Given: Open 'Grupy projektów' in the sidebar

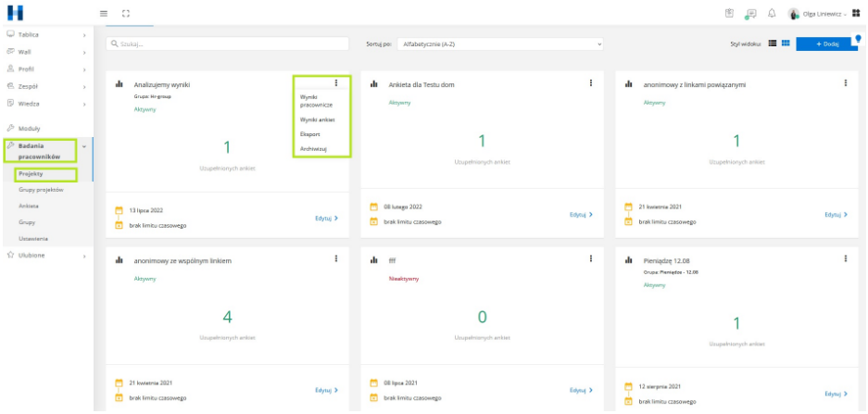Looking at the screenshot, I should 41,189.
